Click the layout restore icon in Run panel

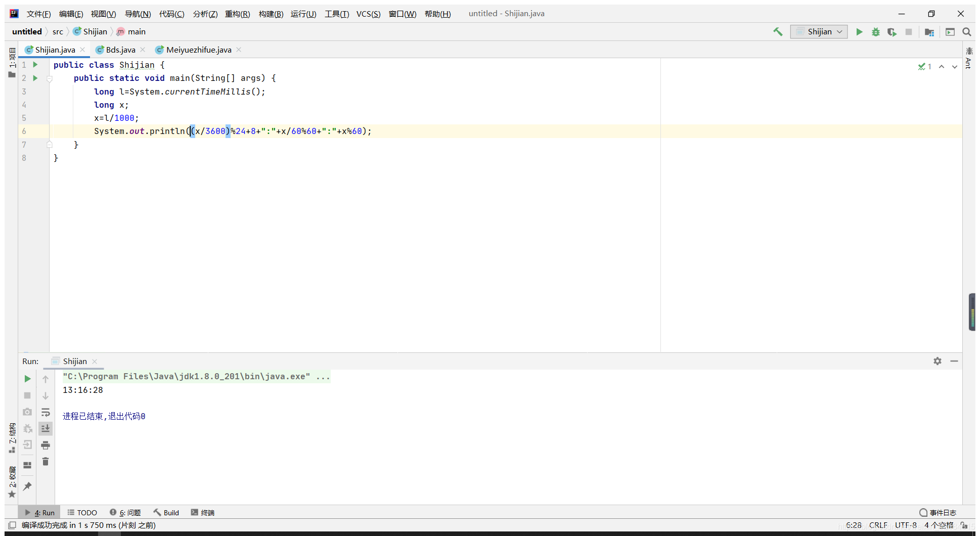tap(27, 465)
